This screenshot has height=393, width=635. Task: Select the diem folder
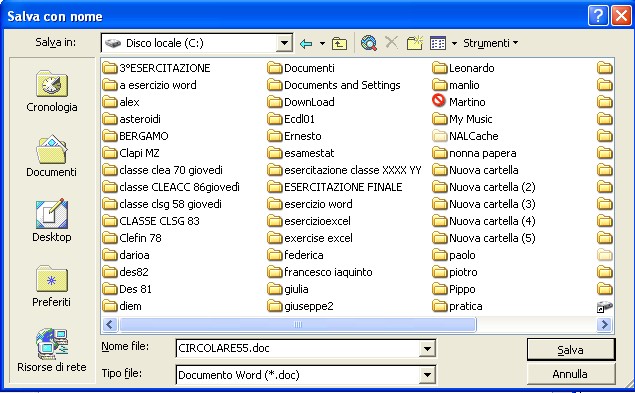[x=122, y=306]
